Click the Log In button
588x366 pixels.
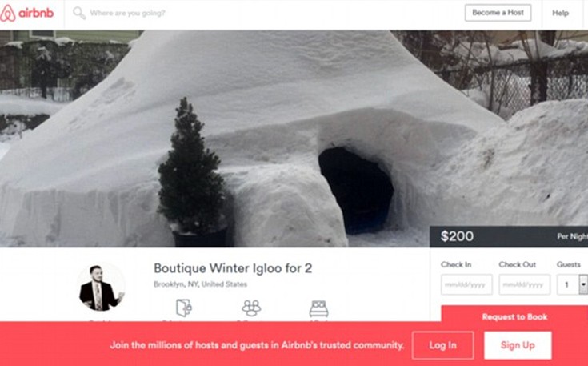(442, 345)
